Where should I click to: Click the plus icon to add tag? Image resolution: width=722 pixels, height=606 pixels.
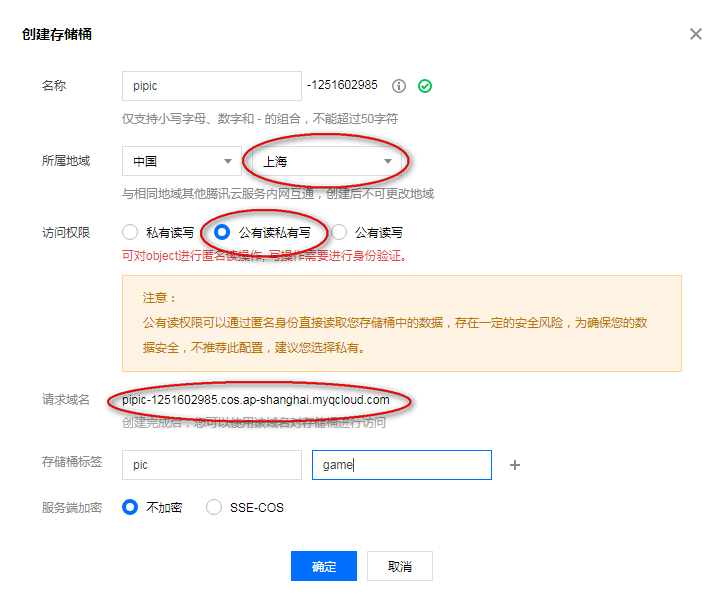click(515, 465)
